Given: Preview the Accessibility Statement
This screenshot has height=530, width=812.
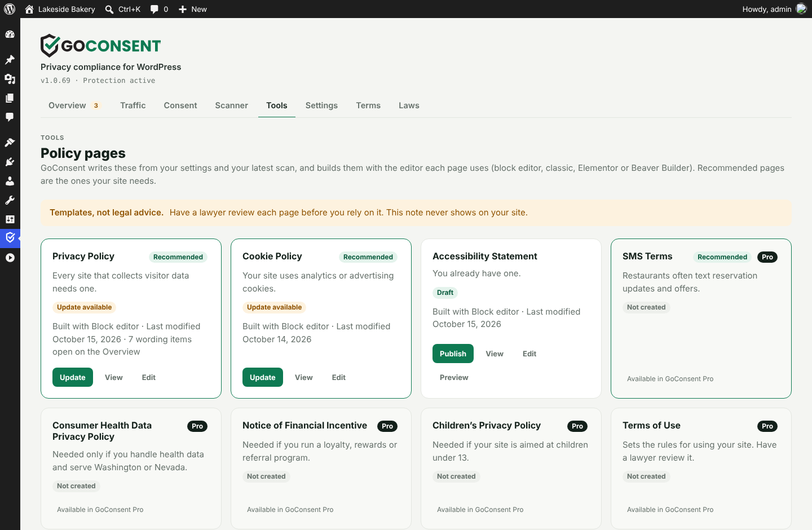Looking at the screenshot, I should pyautogui.click(x=454, y=377).
